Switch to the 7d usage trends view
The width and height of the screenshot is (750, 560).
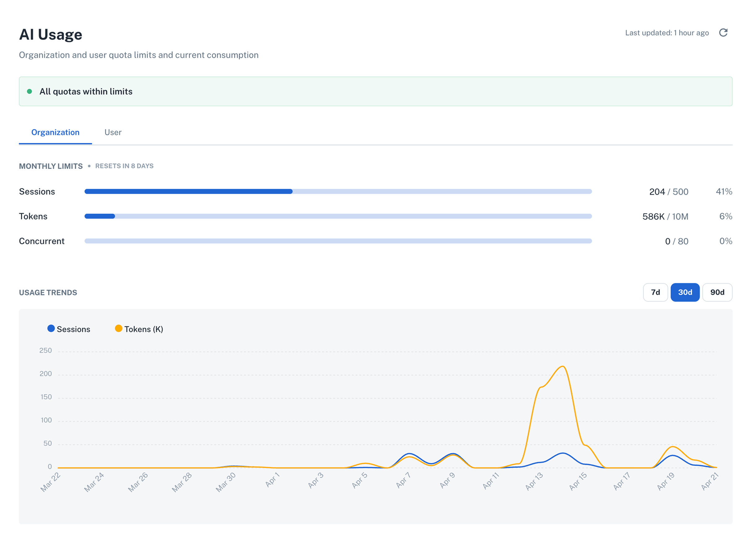click(x=656, y=292)
